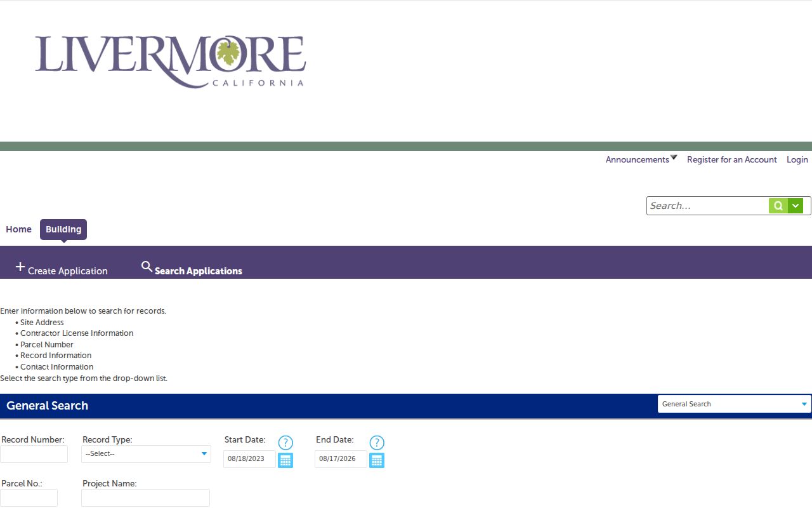Open Search Applications link

[199, 271]
